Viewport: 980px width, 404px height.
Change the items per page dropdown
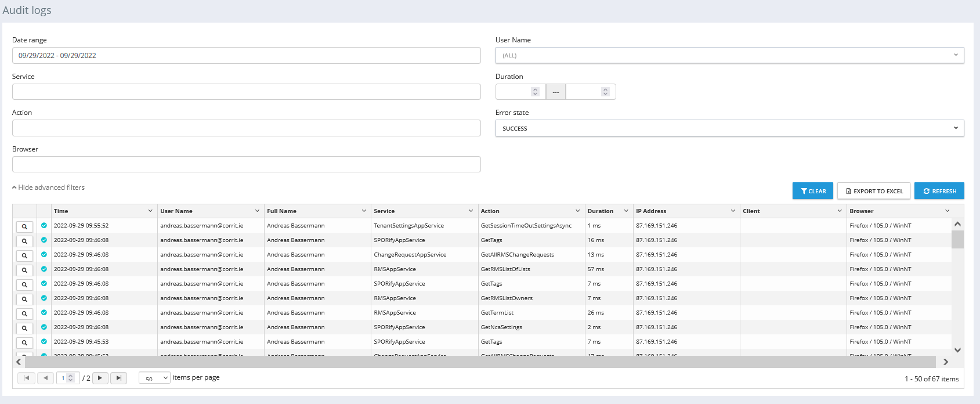coord(154,378)
